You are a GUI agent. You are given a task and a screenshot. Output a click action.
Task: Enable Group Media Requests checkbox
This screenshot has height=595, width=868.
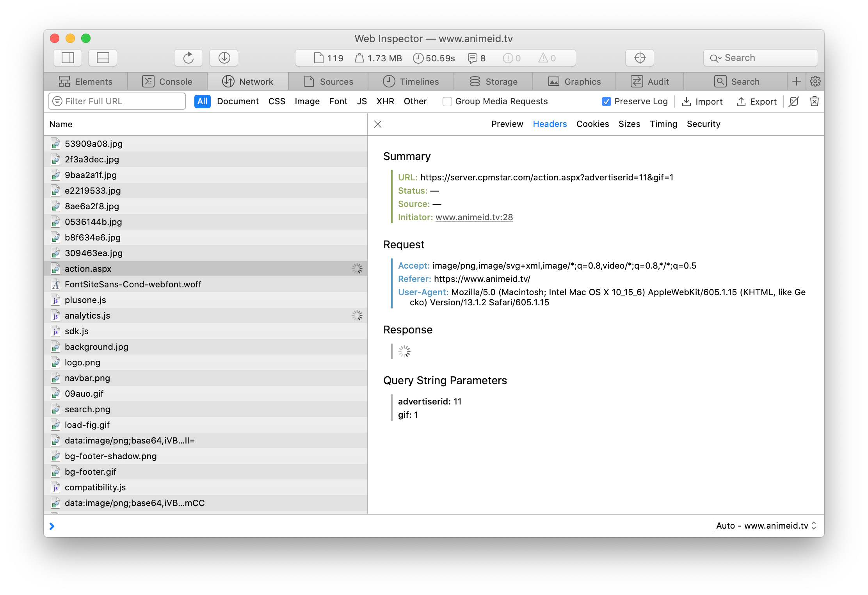coord(447,102)
